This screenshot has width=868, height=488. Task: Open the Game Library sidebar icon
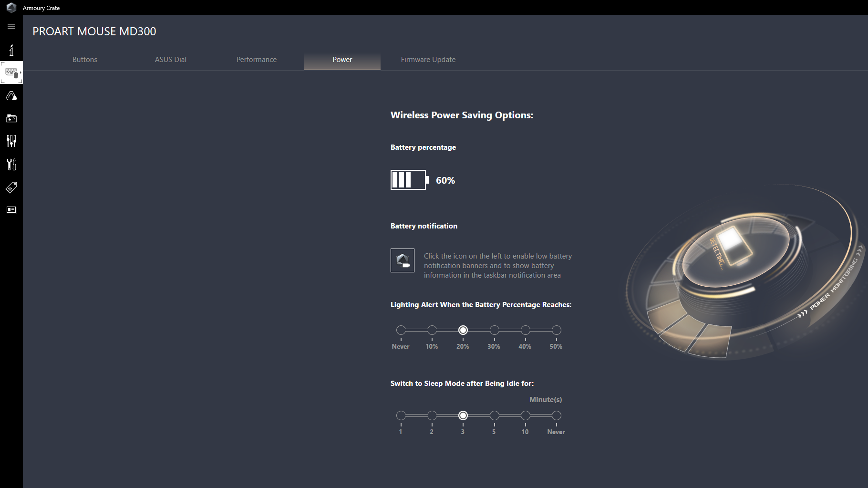(11, 118)
